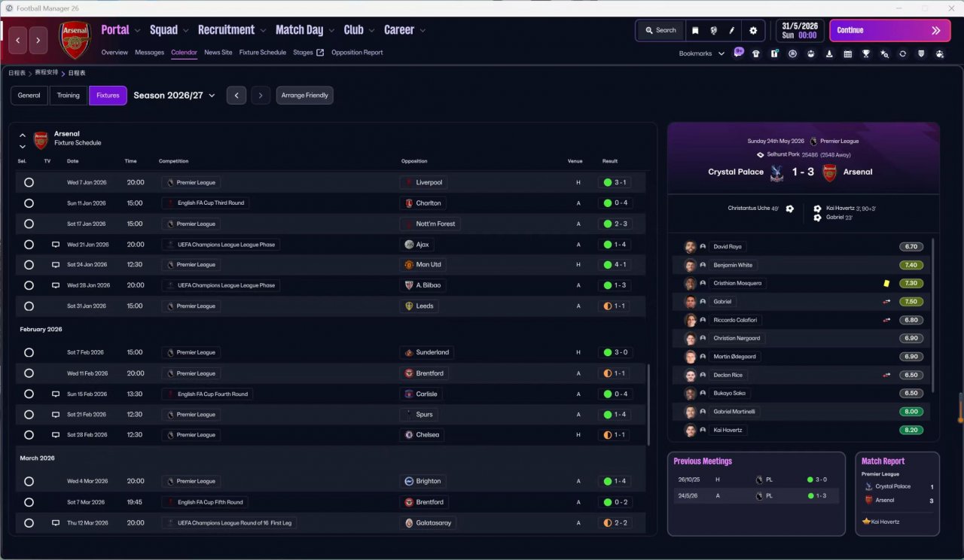
Task: Click the circular arrows bookmark icon
Action: 902,54
